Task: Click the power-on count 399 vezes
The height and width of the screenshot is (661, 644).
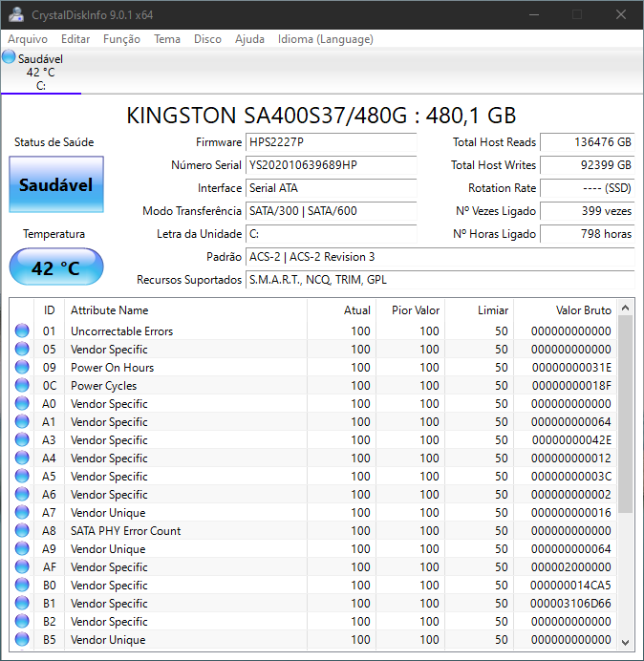Action: 587,211
